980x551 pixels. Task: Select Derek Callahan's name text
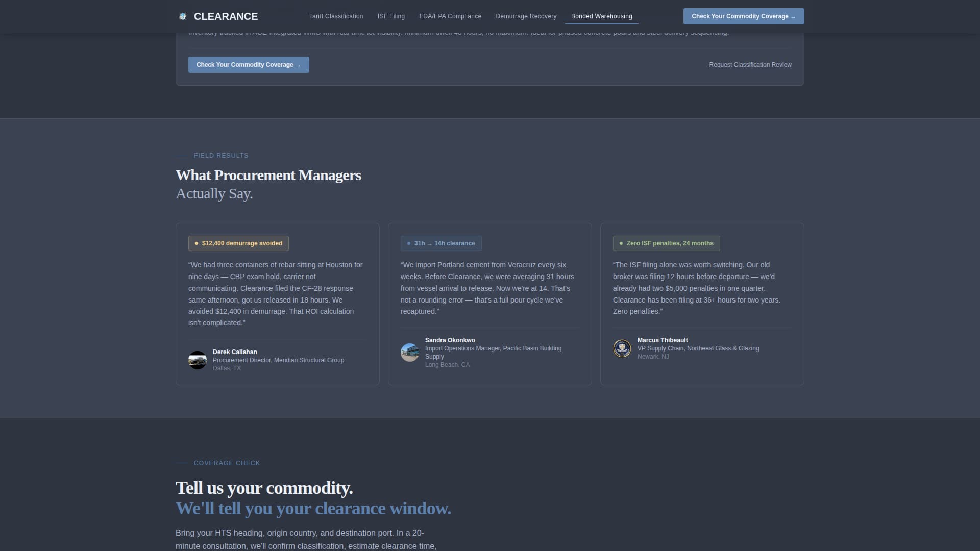pyautogui.click(x=235, y=352)
